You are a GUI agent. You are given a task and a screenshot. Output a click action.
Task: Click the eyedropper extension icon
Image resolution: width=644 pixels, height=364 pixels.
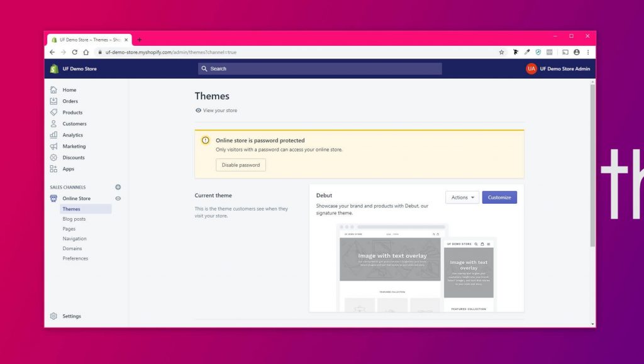[x=527, y=52]
